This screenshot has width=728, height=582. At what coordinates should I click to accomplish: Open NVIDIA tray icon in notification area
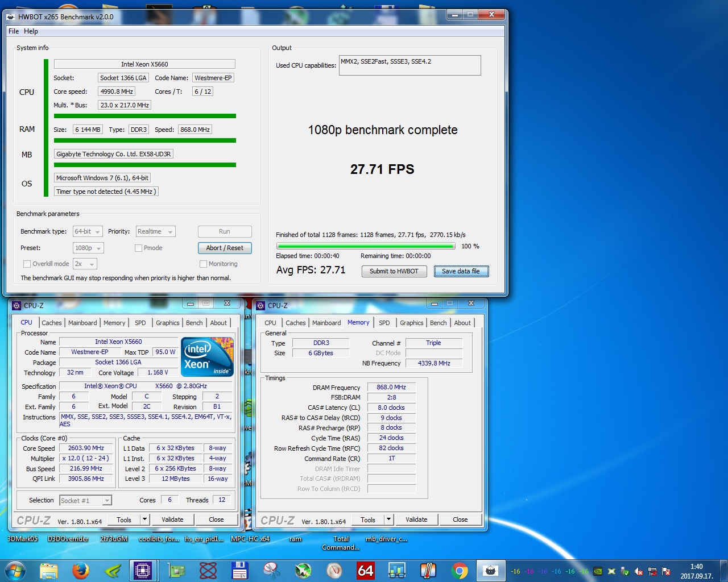click(598, 571)
